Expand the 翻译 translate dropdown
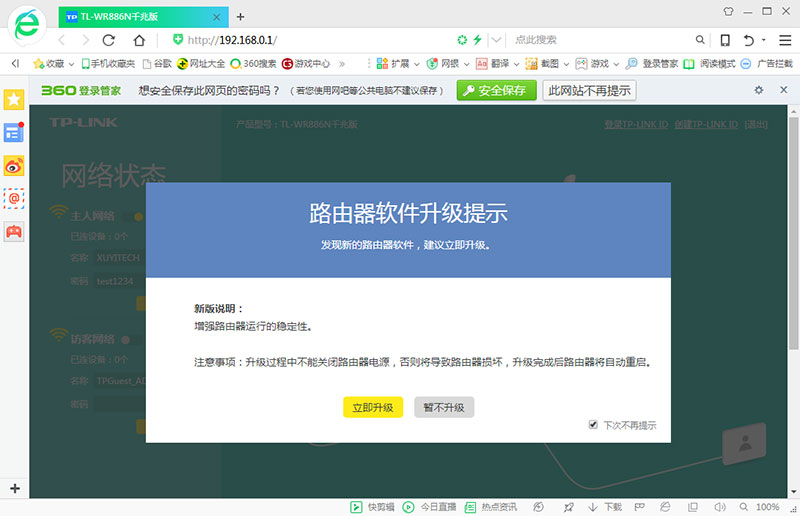This screenshot has width=800, height=516. [x=516, y=64]
